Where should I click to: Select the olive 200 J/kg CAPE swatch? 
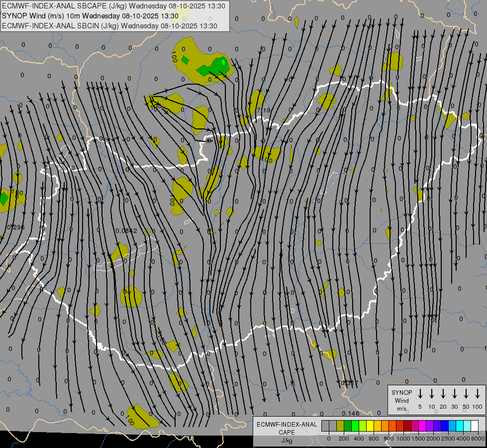(x=340, y=426)
